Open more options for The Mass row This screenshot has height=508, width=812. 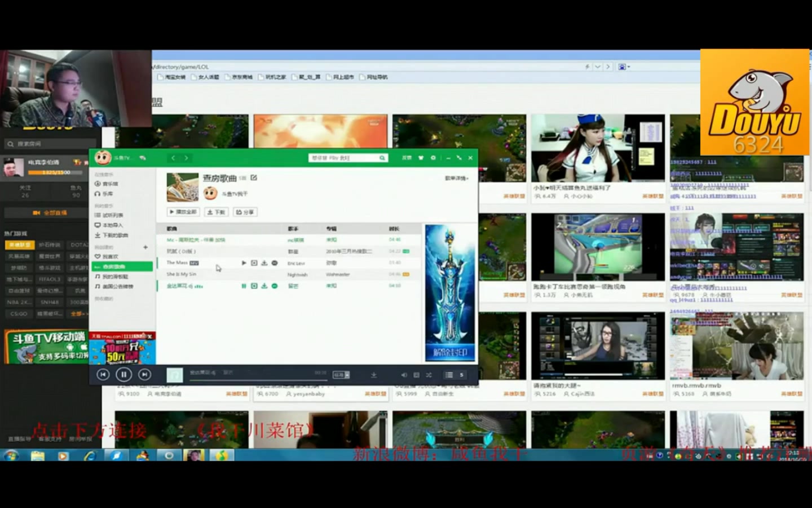tap(275, 263)
